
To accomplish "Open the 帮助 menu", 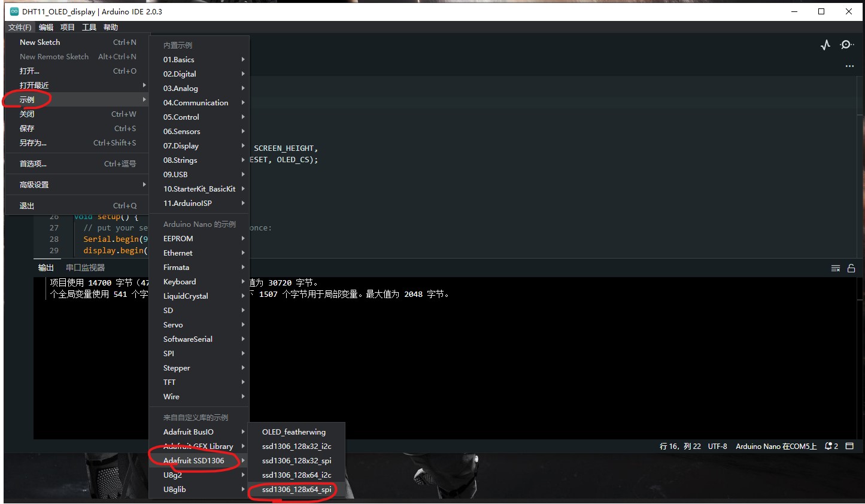I will click(111, 28).
